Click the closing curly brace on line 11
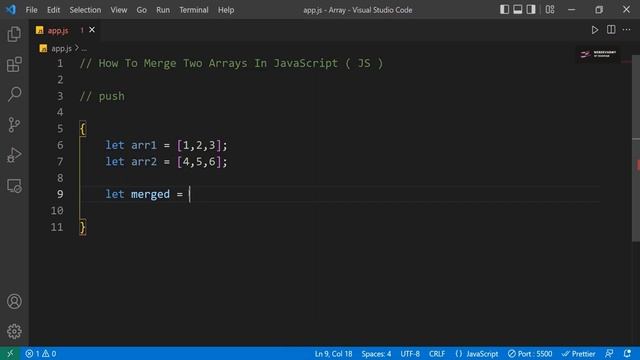This screenshot has width=640, height=360. [83, 227]
